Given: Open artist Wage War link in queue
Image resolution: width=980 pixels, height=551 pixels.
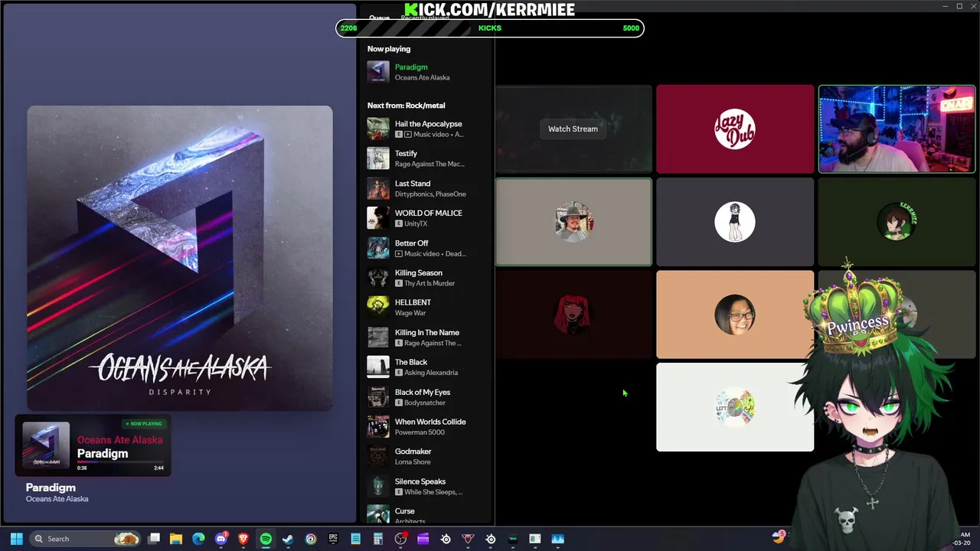Looking at the screenshot, I should point(410,313).
